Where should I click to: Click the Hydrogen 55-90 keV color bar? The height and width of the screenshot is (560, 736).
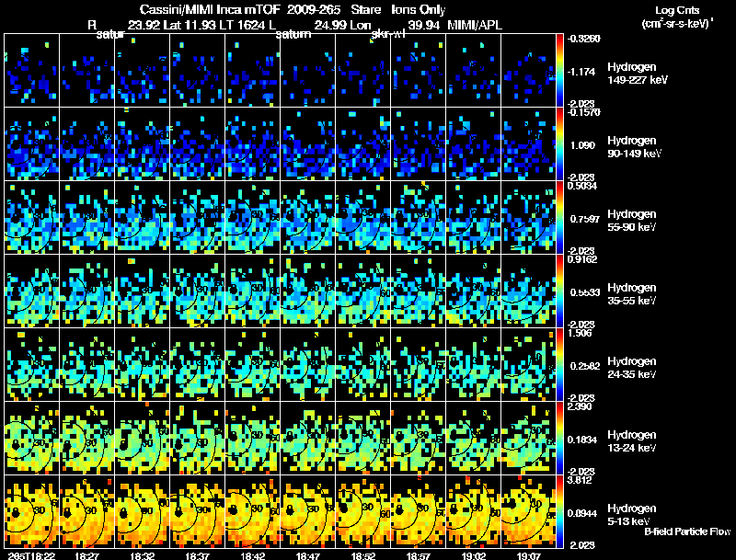tap(559, 218)
